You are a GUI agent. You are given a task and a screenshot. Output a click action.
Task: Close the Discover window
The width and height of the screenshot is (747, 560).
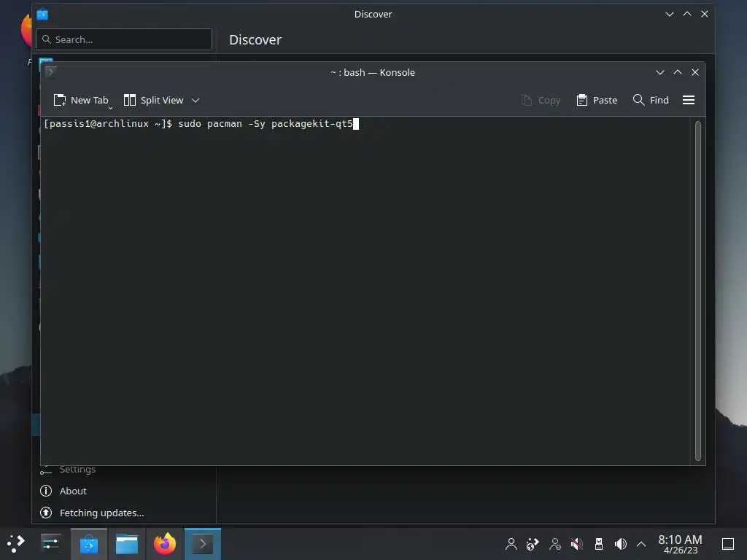[705, 14]
